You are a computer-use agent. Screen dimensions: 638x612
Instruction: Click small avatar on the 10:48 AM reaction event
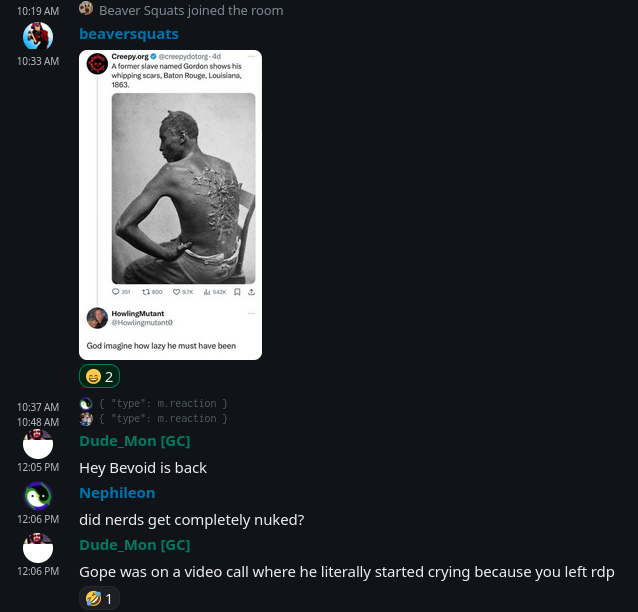point(86,419)
